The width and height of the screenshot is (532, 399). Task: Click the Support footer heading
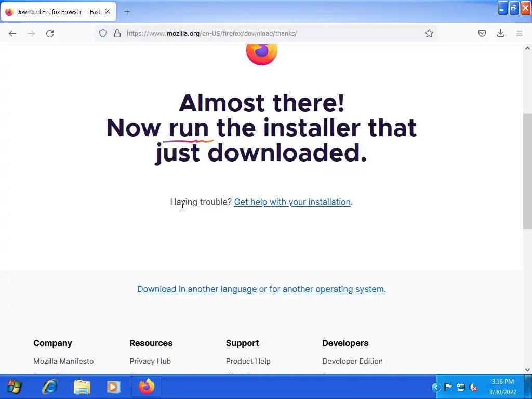pyautogui.click(x=242, y=343)
